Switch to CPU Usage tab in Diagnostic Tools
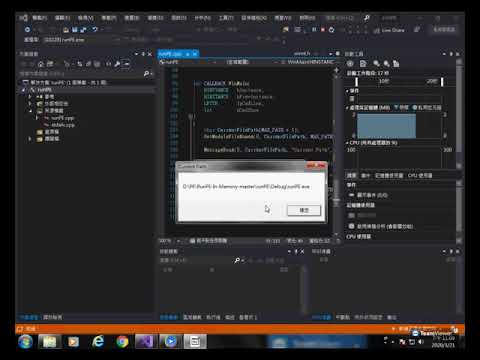480x360 pixels. pos(420,175)
